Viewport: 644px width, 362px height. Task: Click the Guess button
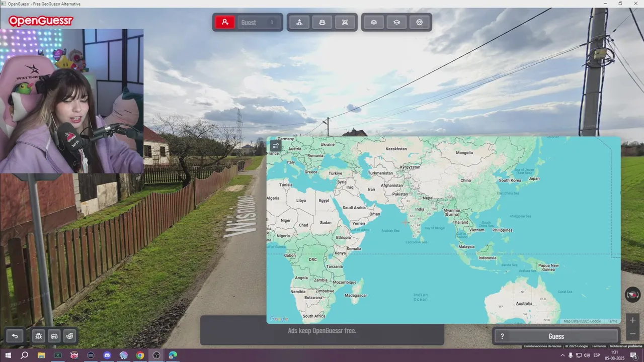point(556,336)
